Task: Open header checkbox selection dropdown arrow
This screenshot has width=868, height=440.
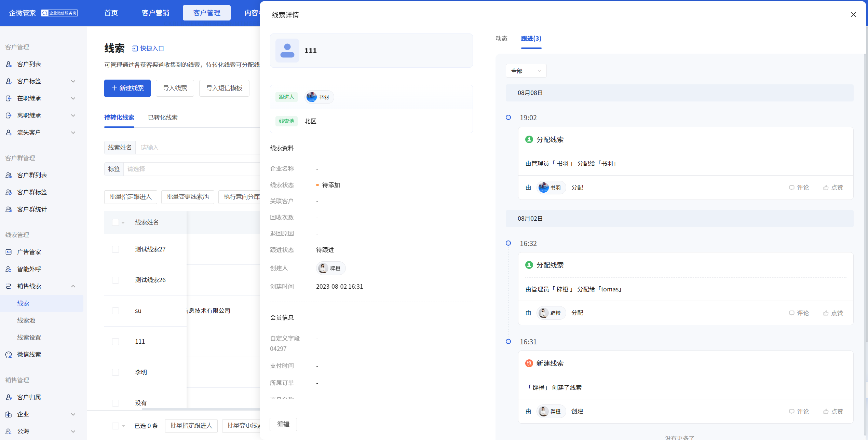Action: click(x=123, y=223)
